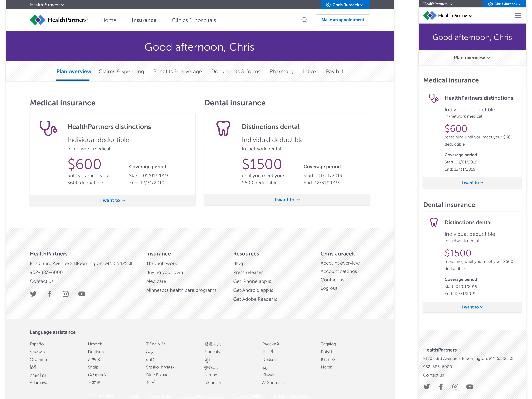
Task: Expand 'I want to' under medical insurance card
Action: point(113,200)
